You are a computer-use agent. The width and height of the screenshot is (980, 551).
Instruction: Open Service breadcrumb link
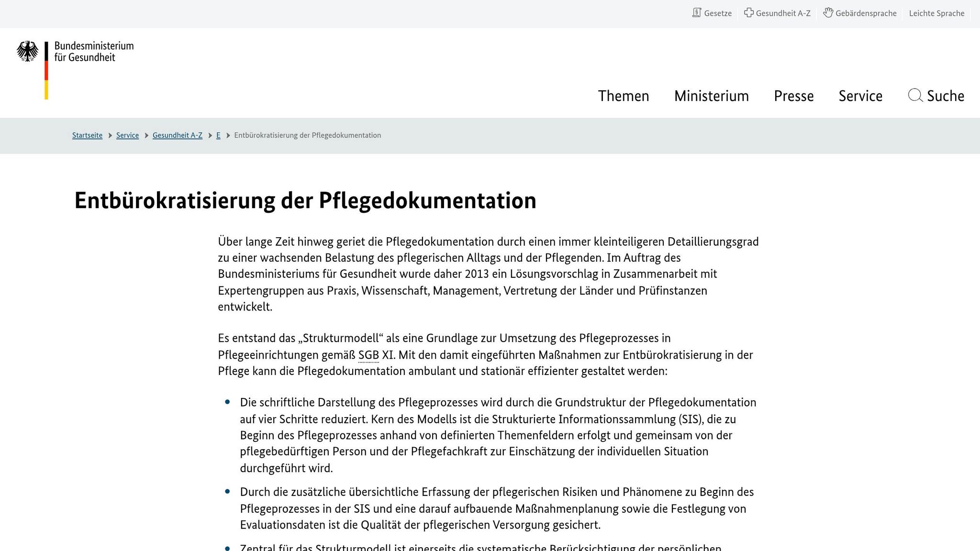pyautogui.click(x=127, y=135)
